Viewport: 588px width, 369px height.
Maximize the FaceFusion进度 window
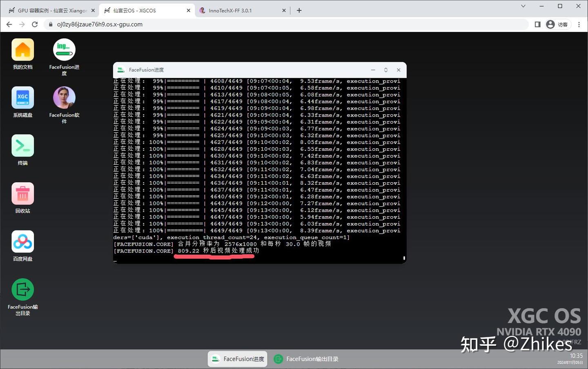pos(386,70)
